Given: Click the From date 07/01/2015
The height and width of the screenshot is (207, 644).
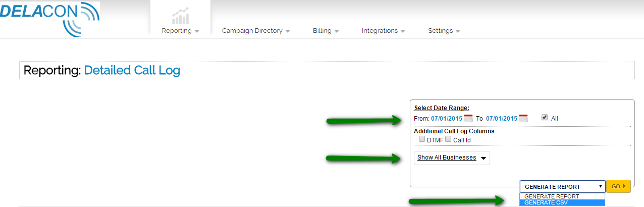Looking at the screenshot, I should 447,119.
